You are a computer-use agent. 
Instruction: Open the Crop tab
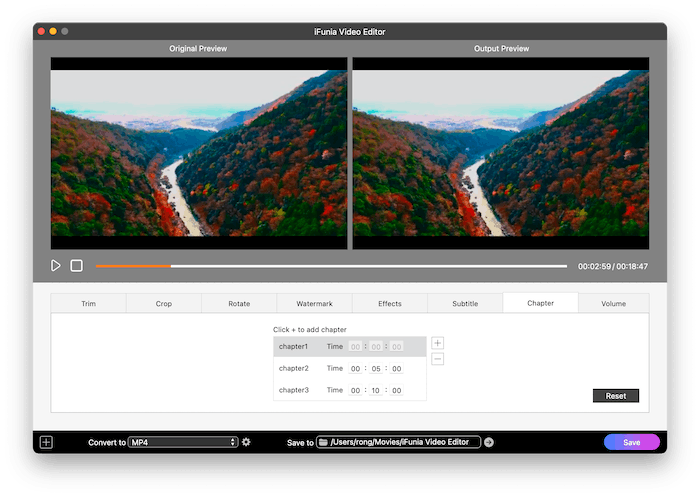coord(163,303)
